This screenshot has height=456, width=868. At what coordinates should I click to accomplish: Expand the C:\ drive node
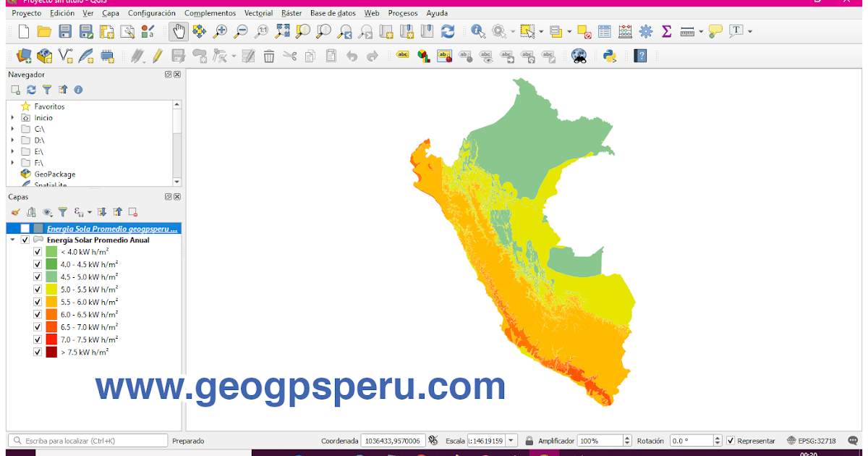(x=12, y=129)
